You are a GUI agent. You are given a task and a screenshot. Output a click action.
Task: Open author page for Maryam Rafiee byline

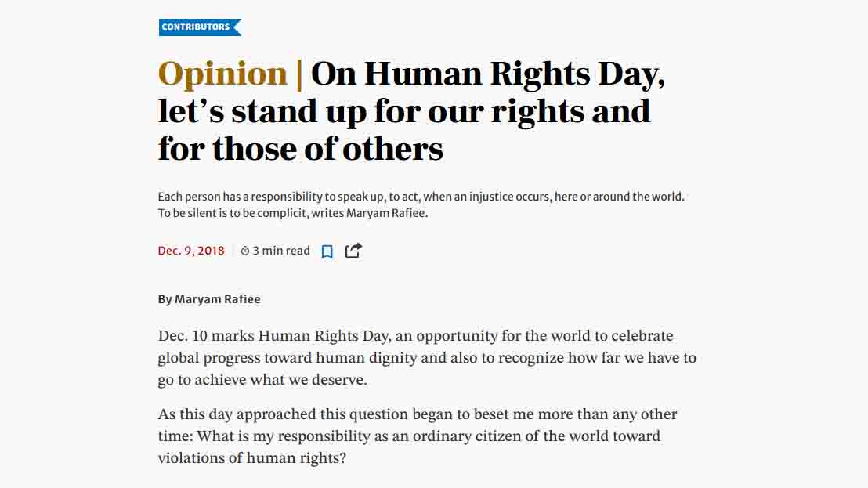(218, 299)
